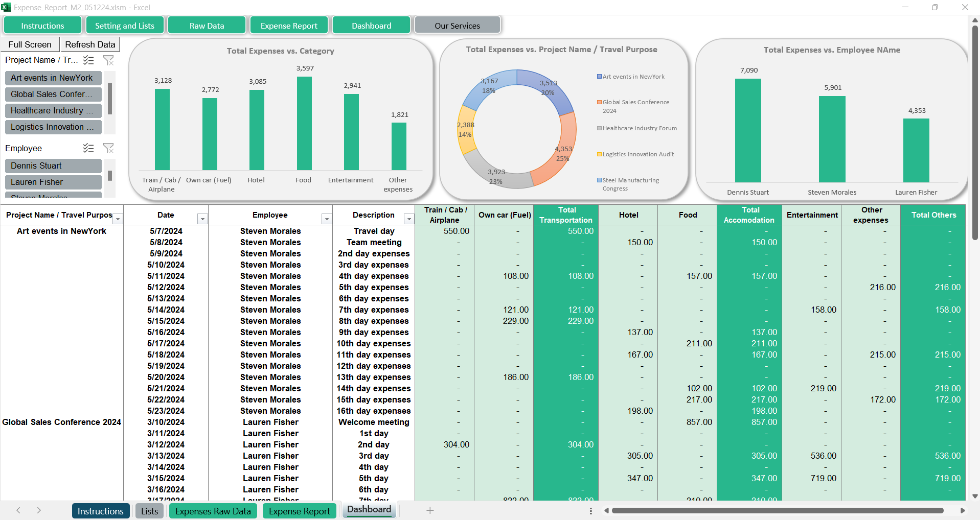
Task: Open the Date column filter dropdown
Action: coord(202,219)
